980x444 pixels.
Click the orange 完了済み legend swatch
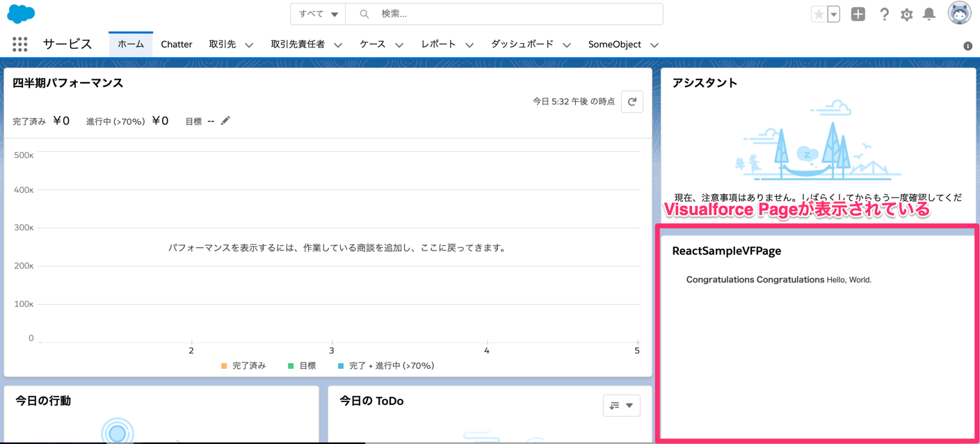click(x=223, y=365)
